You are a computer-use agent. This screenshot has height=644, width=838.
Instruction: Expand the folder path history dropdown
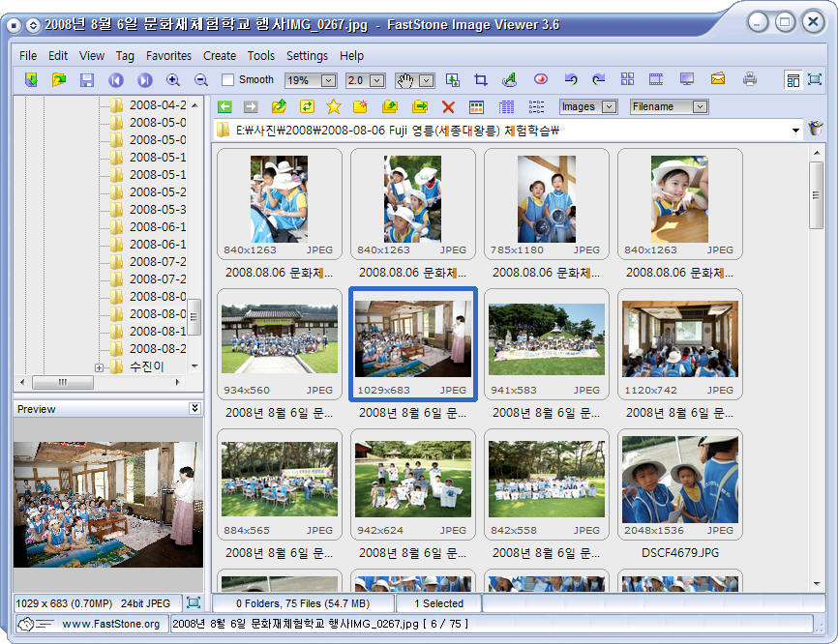(x=795, y=131)
